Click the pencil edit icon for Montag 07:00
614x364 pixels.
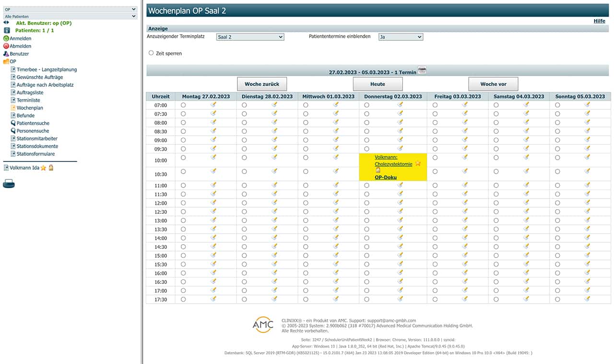[213, 105]
